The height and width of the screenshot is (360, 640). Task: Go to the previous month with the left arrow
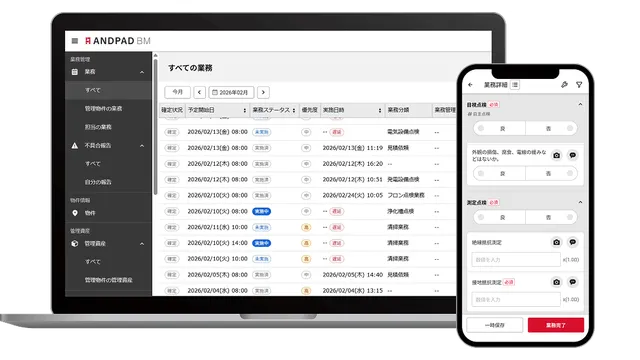(199, 92)
